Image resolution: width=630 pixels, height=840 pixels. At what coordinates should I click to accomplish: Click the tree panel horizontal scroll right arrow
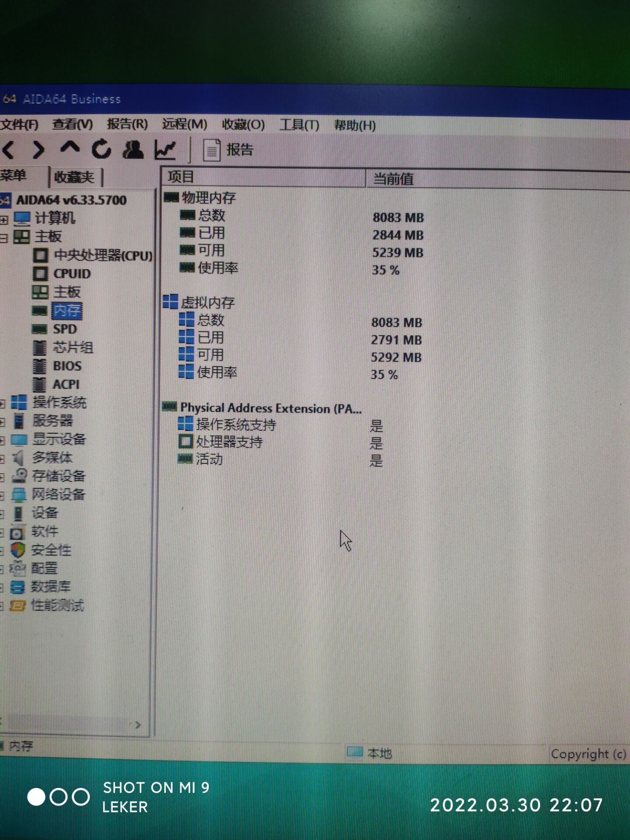[x=138, y=725]
